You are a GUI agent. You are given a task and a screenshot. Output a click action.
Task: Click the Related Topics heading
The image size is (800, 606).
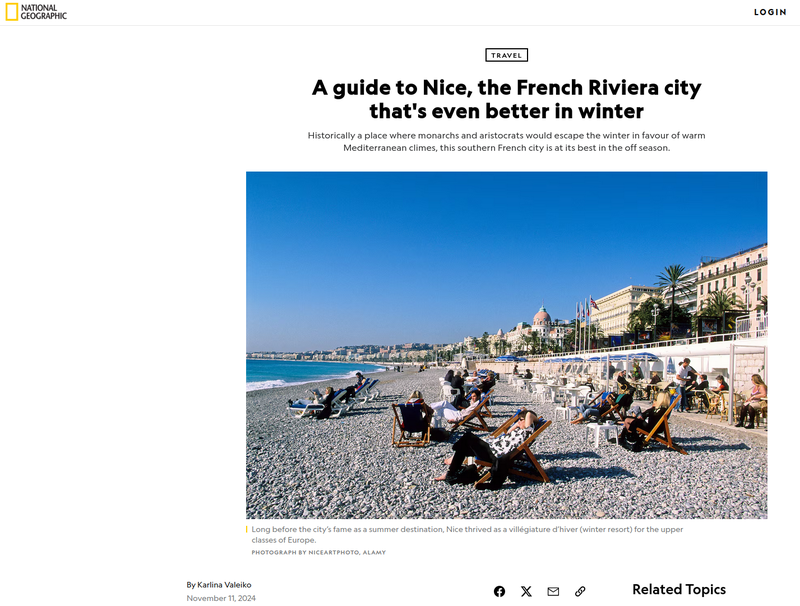(x=679, y=589)
